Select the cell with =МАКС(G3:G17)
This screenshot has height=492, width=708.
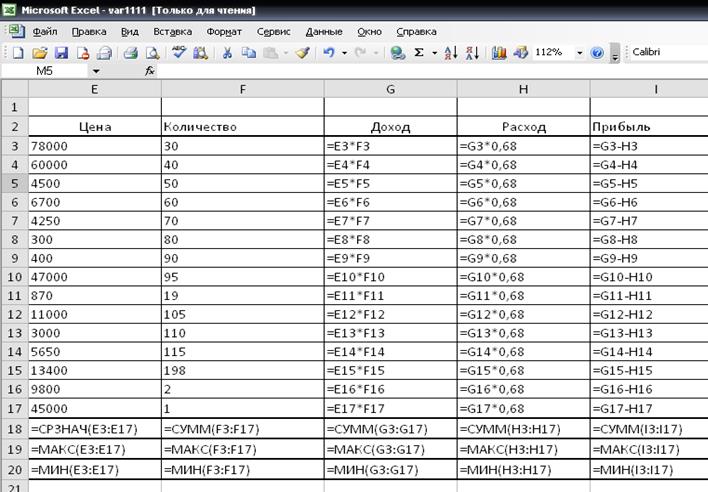tap(391, 449)
